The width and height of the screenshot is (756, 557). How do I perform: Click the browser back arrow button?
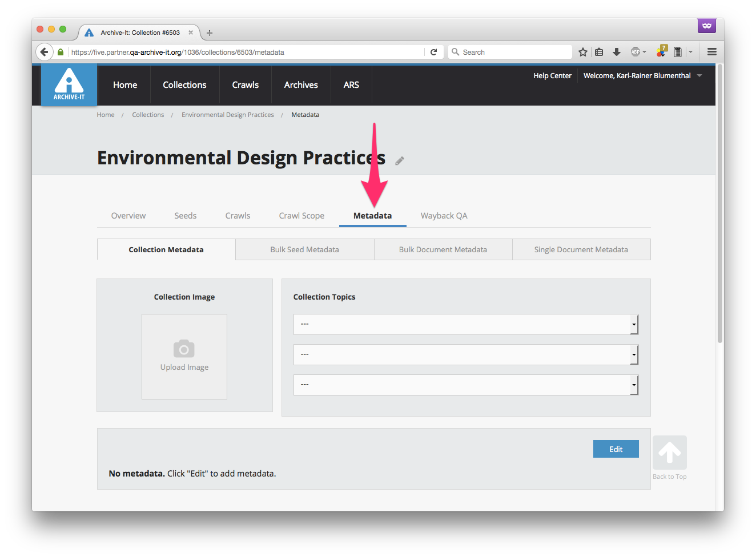tap(45, 52)
